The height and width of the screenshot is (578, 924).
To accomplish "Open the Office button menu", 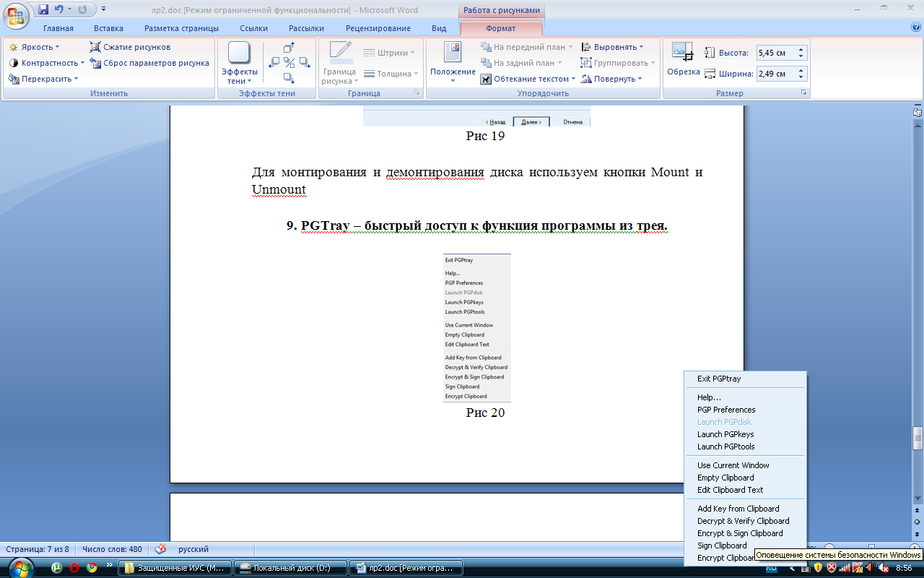I will click(x=16, y=14).
